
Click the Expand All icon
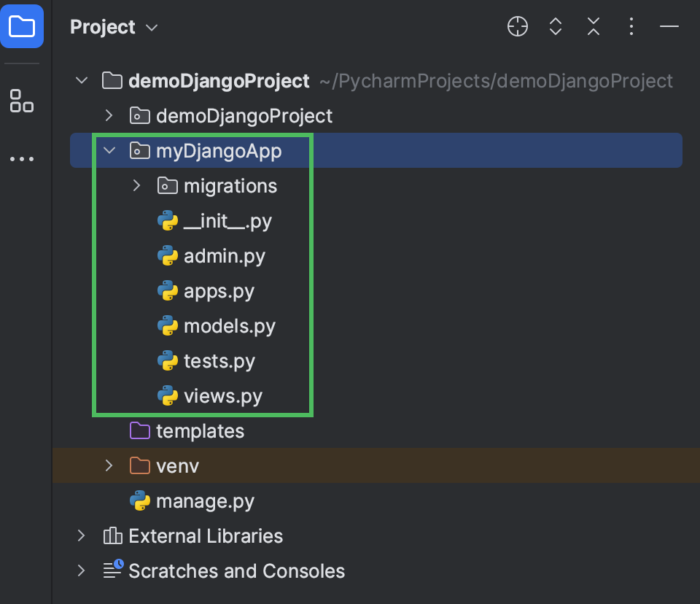point(555,26)
